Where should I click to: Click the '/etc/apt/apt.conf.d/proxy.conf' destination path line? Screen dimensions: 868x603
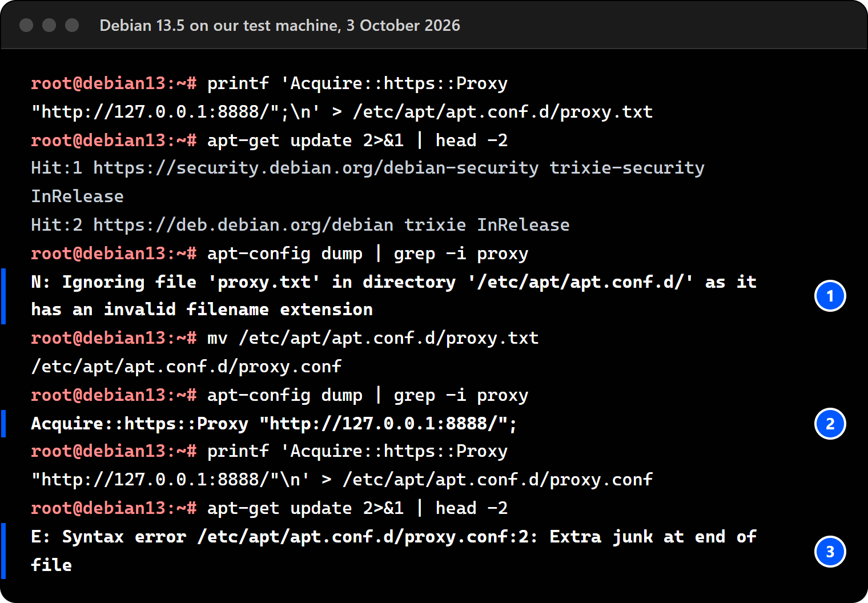coord(186,367)
